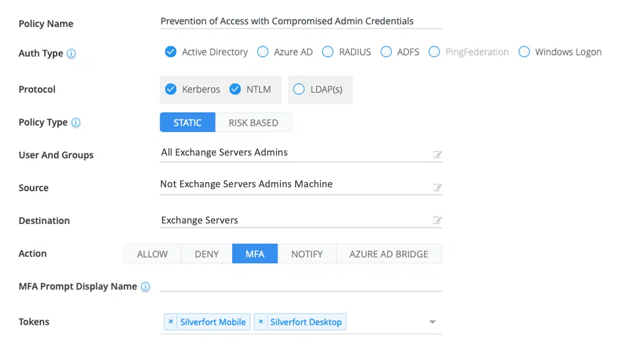
Task: Enable the LDAP(s) protocol option
Action: tap(299, 89)
